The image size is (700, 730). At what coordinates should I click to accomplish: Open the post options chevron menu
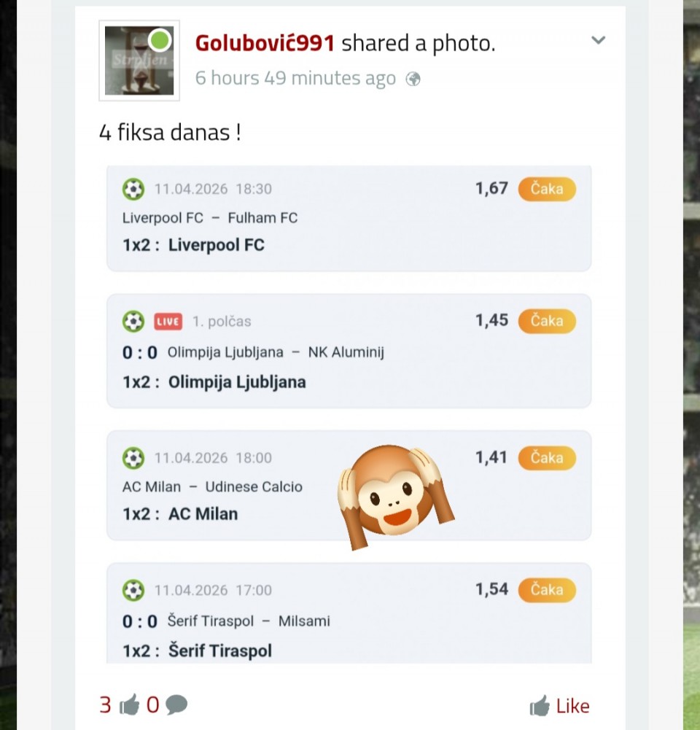(x=598, y=40)
